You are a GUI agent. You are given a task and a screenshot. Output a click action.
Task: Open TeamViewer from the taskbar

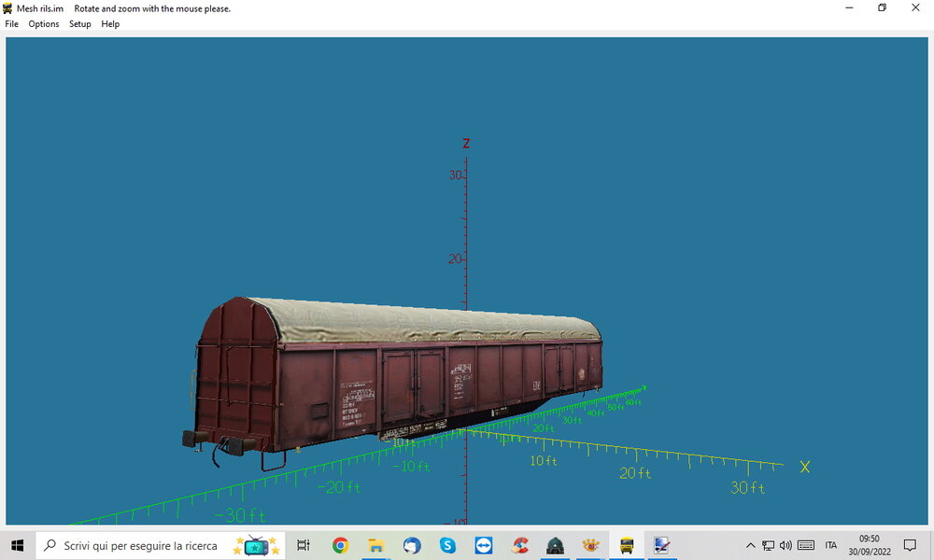[483, 545]
